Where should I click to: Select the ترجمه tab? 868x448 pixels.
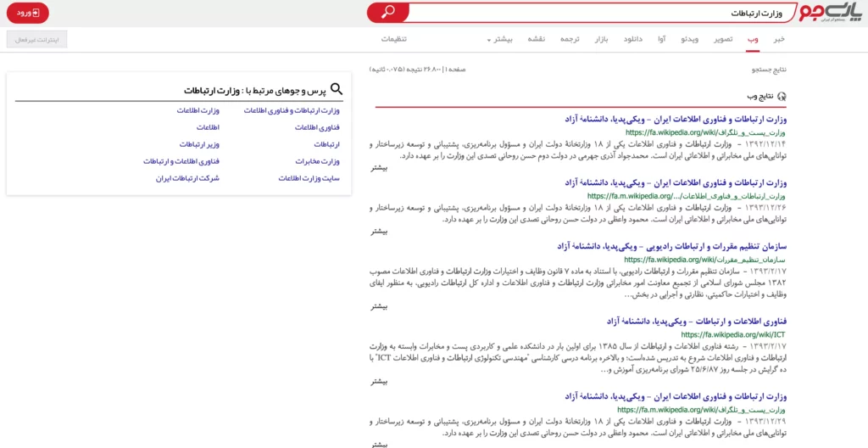569,39
